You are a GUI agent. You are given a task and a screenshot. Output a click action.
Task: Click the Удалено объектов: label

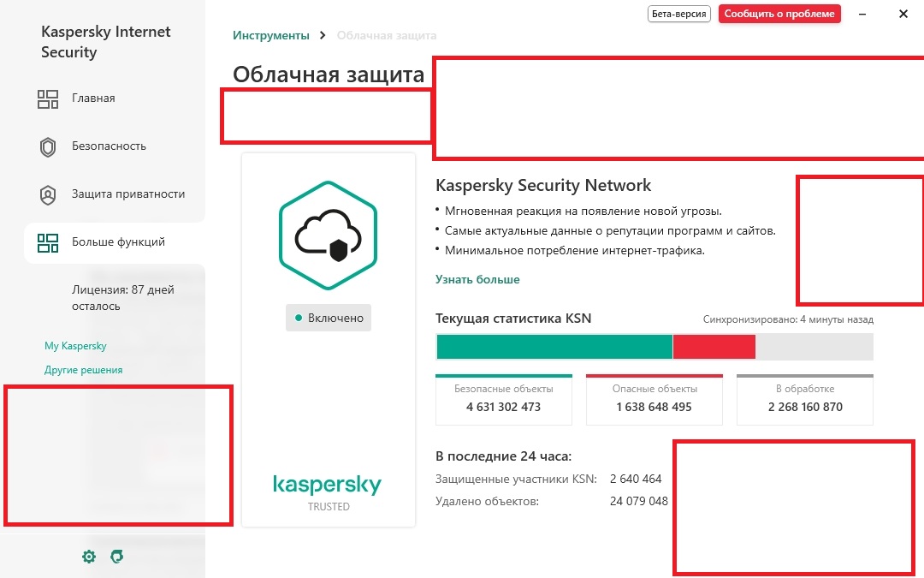click(488, 501)
